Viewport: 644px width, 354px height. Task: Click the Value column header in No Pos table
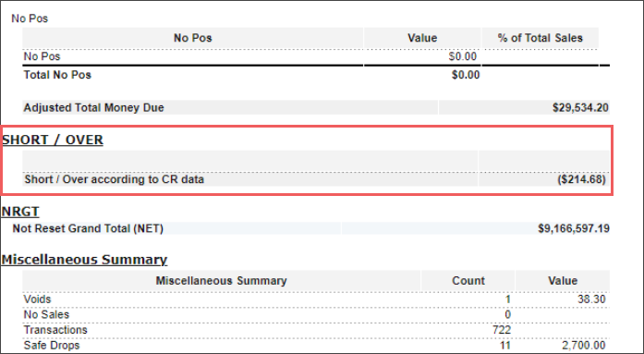422,38
